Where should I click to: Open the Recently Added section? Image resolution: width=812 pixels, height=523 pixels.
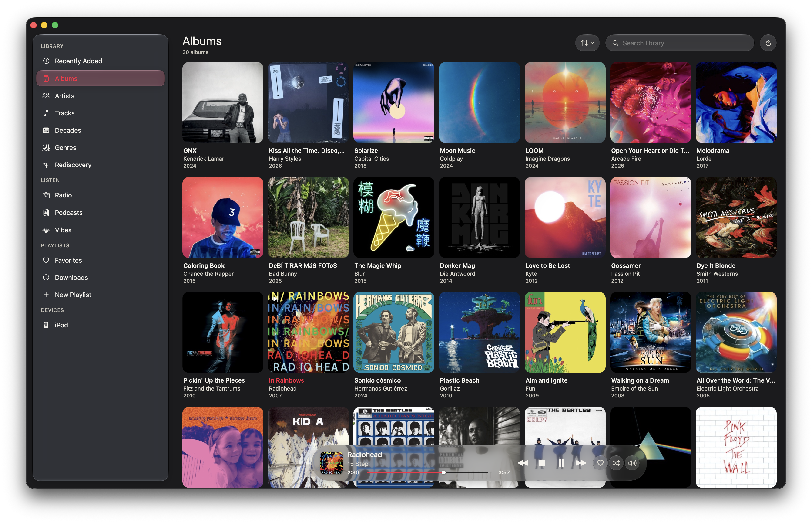pos(101,61)
